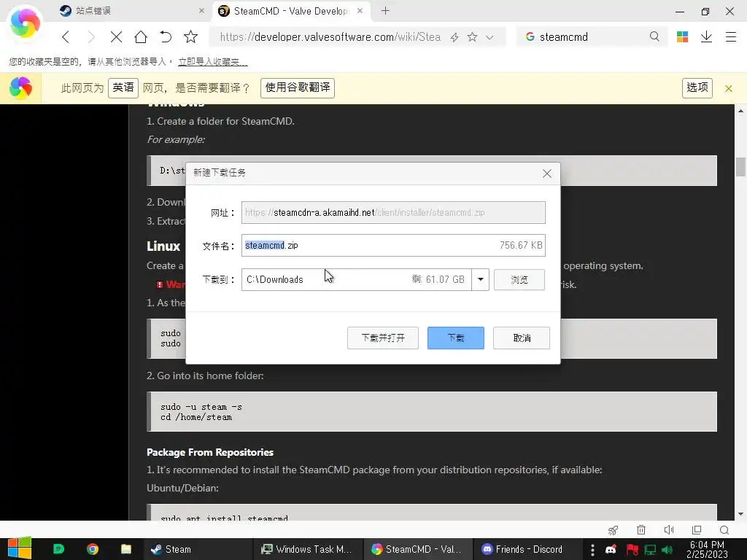Click the network monitor tray icon

[650, 550]
